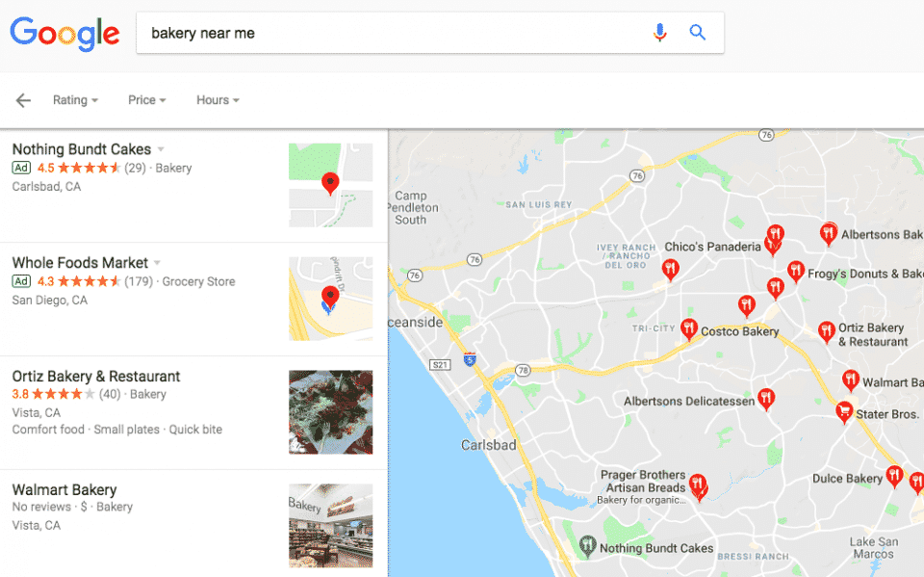Open the Price filter dropdown
924x577 pixels.
click(x=146, y=100)
